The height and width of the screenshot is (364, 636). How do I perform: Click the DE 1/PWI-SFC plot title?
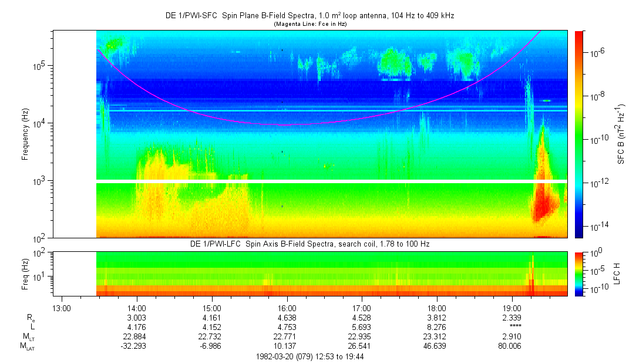309,16
